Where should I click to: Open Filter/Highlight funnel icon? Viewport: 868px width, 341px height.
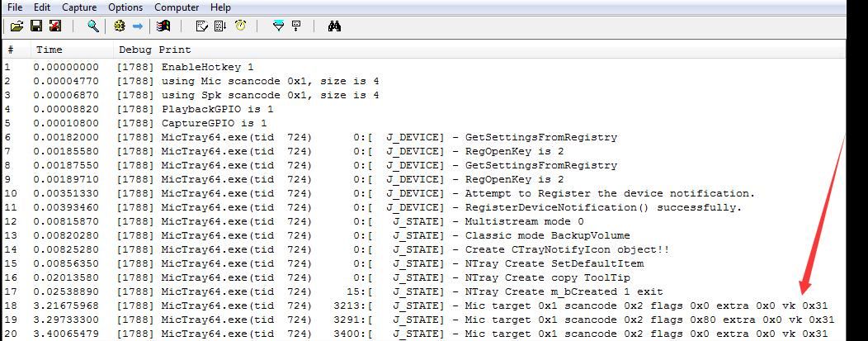click(x=278, y=26)
